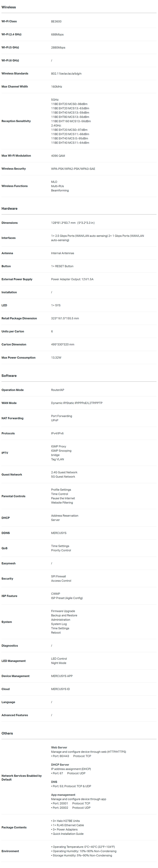Screen dimensions: 158x868
Task: Click MERCUSYS value in DDNS row
Action: pos(59,533)
